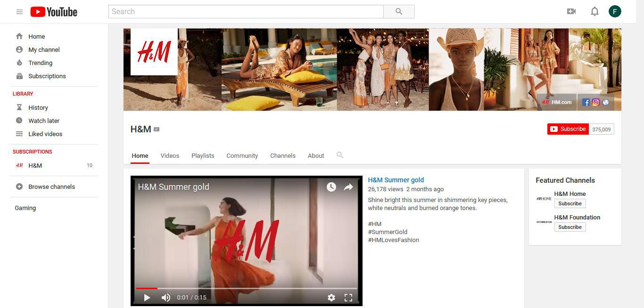This screenshot has height=308, width=644.
Task: Click H&M's Instagram icon on the banner
Action: pyautogui.click(x=595, y=102)
